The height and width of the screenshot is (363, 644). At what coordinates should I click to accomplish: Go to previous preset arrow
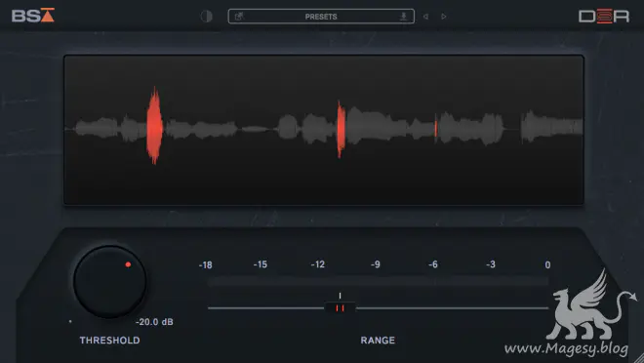pos(425,17)
